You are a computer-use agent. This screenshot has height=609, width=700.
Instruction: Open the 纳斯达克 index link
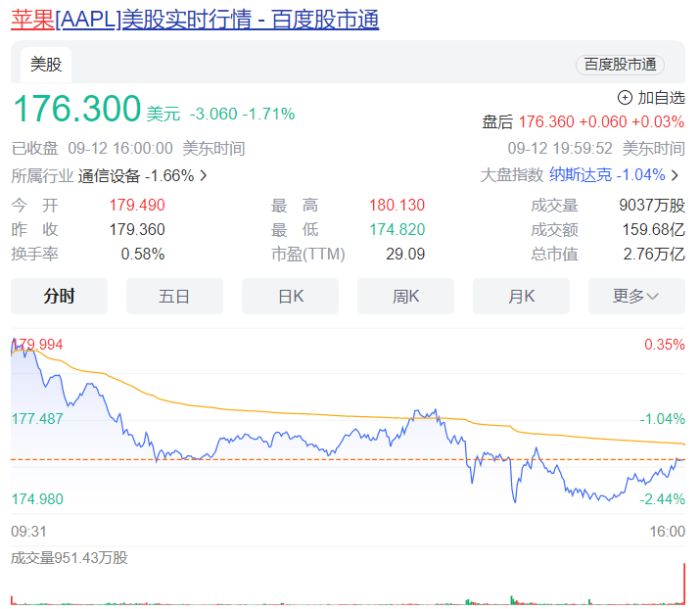581,175
